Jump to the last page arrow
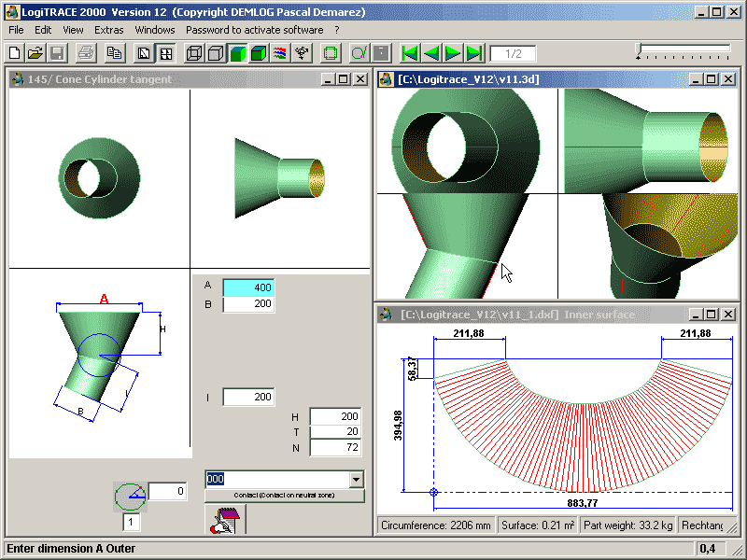This screenshot has width=747, height=560. 475,53
